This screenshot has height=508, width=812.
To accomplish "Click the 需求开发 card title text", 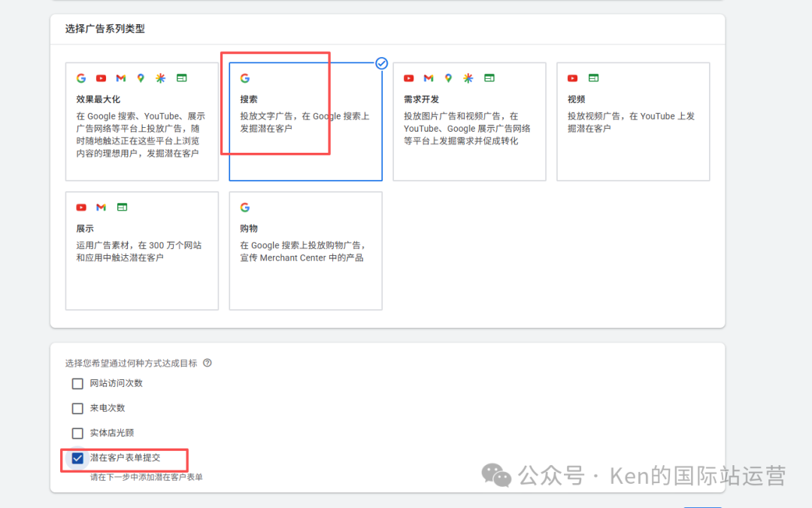I will coord(422,99).
